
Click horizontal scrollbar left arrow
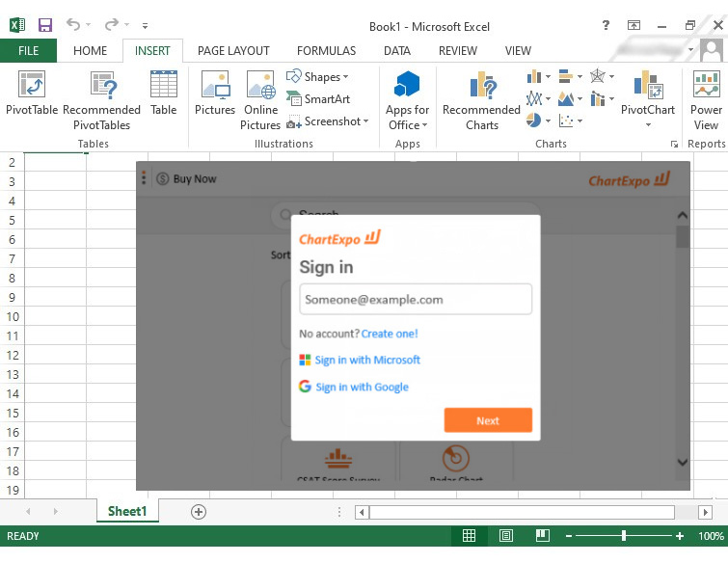(363, 513)
